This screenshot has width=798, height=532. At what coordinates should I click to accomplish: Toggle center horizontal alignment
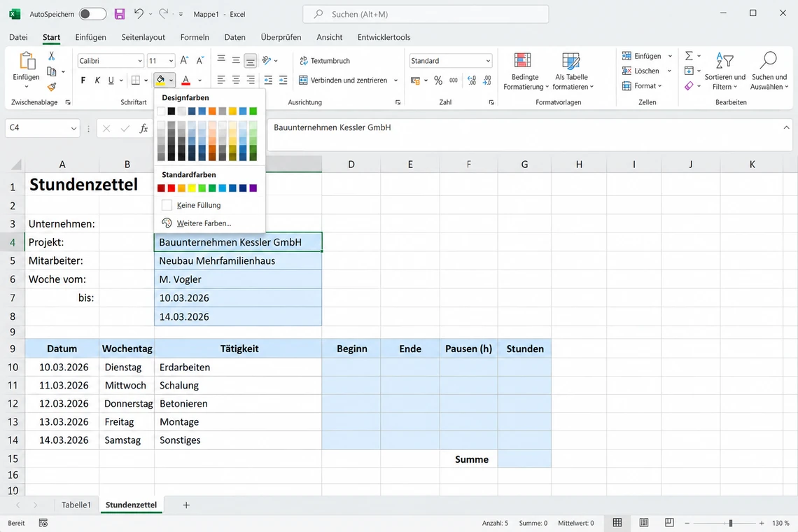(x=236, y=80)
